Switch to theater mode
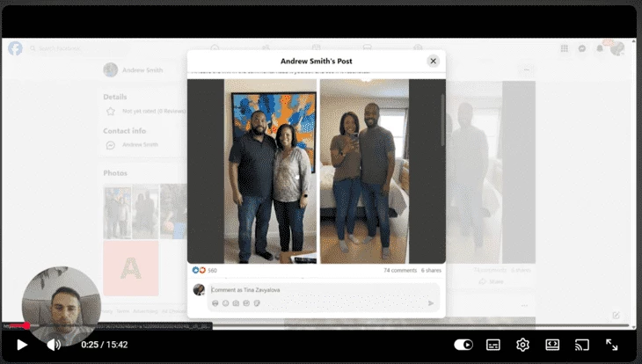Screen dimensions: 642x364 [552, 345]
